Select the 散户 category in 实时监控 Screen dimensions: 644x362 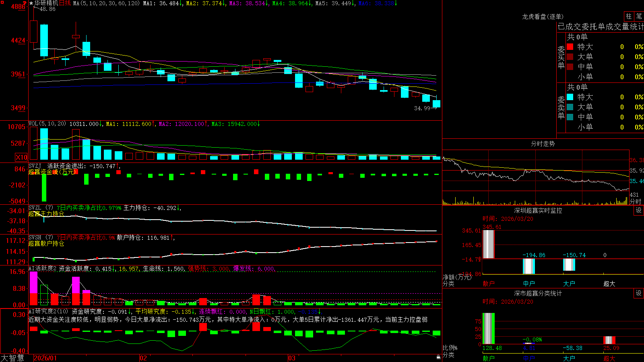pos(489,284)
